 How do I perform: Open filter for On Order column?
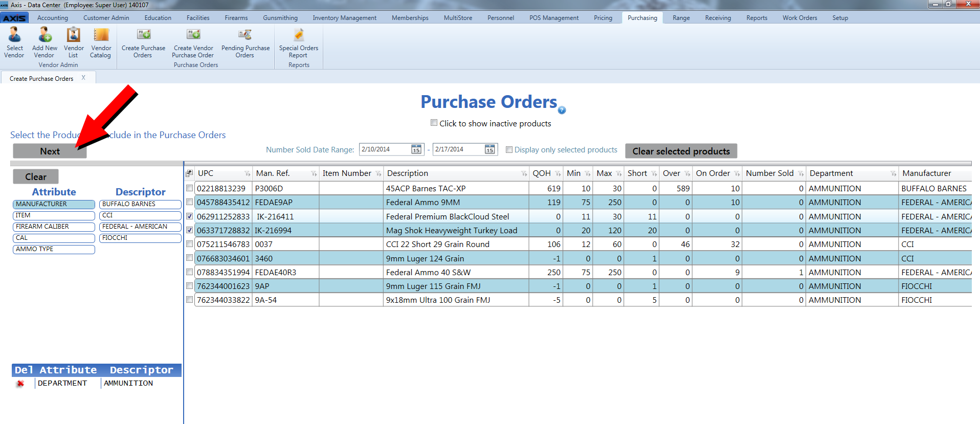[737, 174]
